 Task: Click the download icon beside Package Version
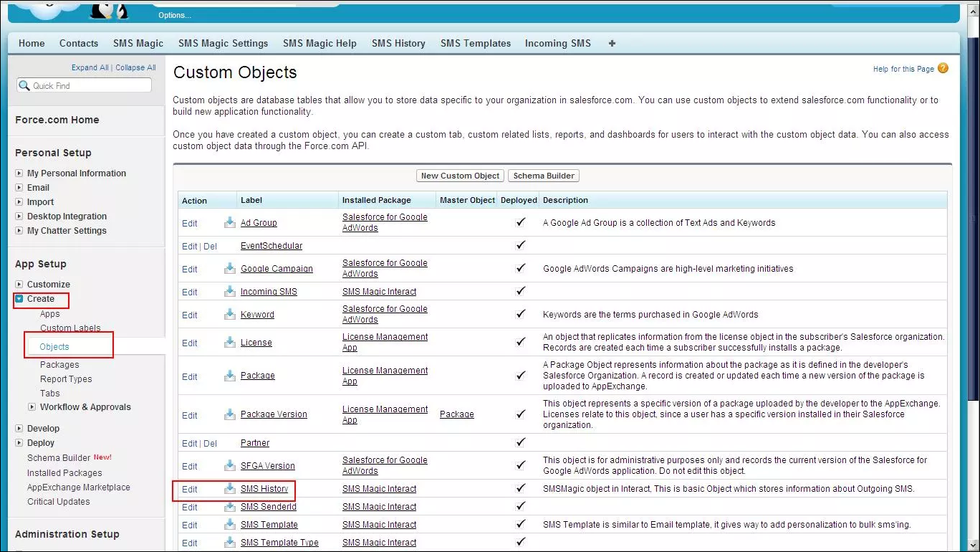230,414
